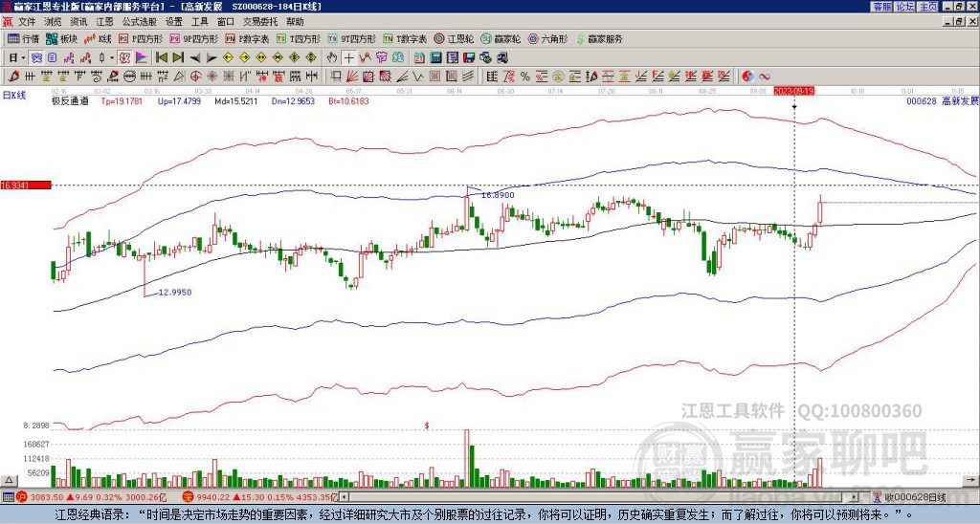Screen dimensions: 980x524
Task: Open the 公式选股 menu
Action: point(140,22)
